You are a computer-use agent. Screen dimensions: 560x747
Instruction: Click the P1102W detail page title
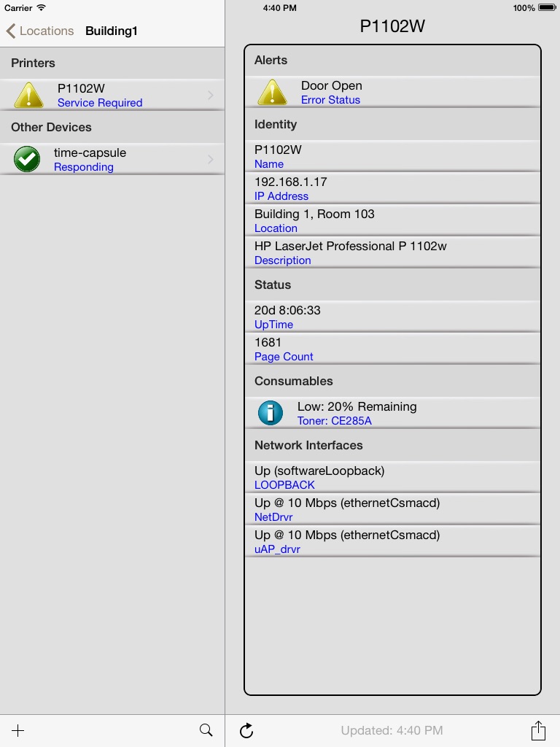click(x=392, y=26)
